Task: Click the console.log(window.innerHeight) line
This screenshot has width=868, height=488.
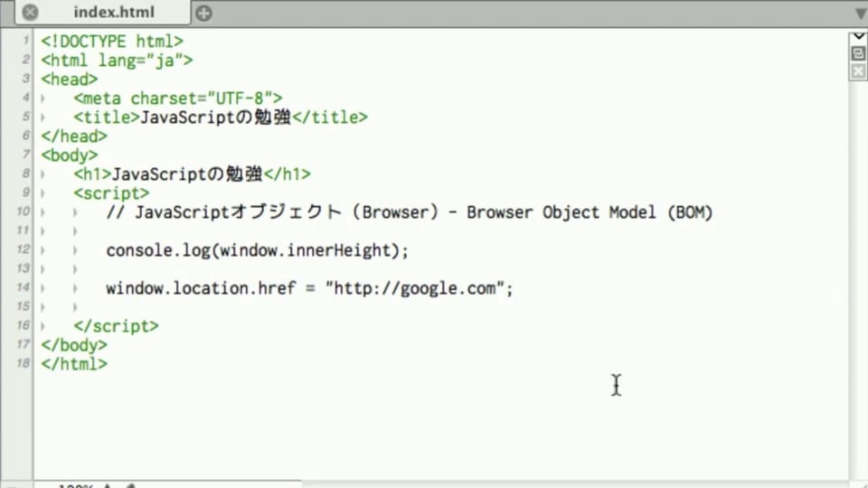Action: coord(258,250)
